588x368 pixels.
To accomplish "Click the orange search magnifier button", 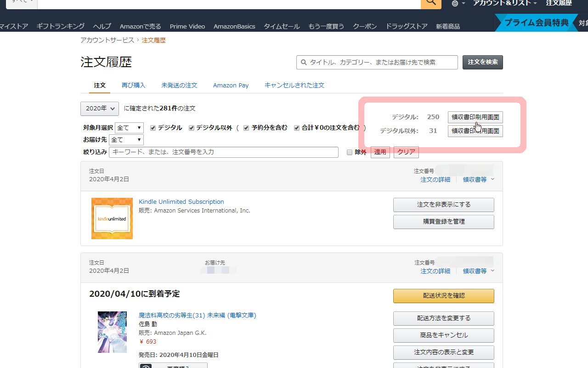I will click(x=431, y=4).
